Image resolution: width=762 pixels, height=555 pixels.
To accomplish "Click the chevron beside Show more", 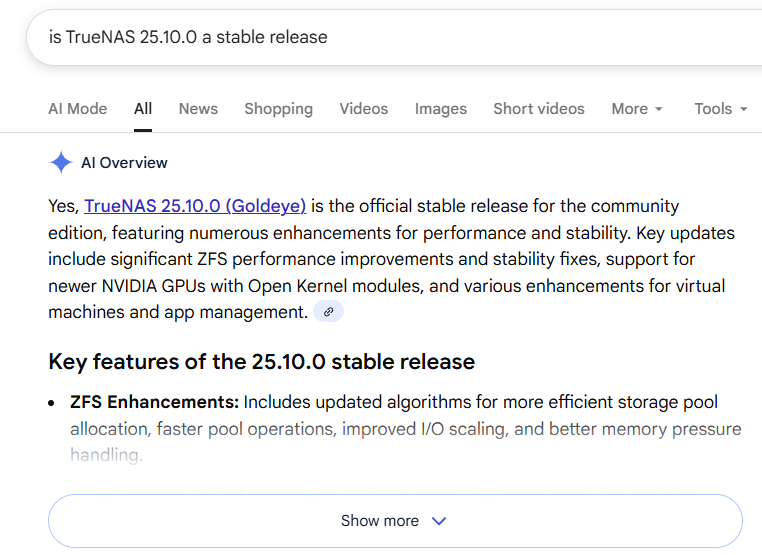I will pos(438,521).
